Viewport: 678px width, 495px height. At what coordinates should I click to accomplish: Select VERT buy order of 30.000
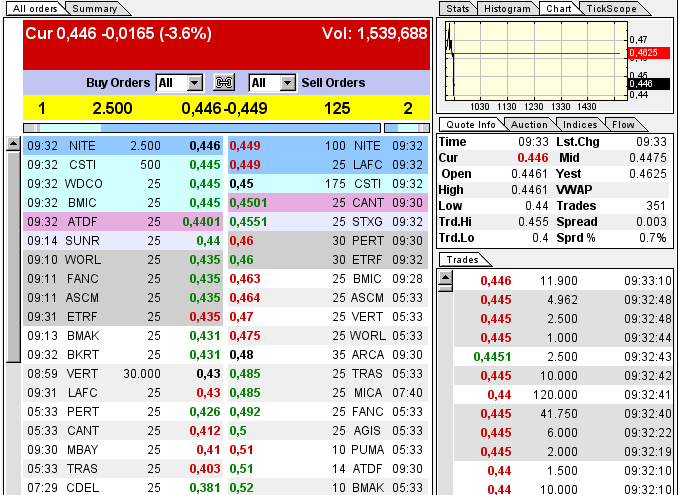pyautogui.click(x=123, y=374)
